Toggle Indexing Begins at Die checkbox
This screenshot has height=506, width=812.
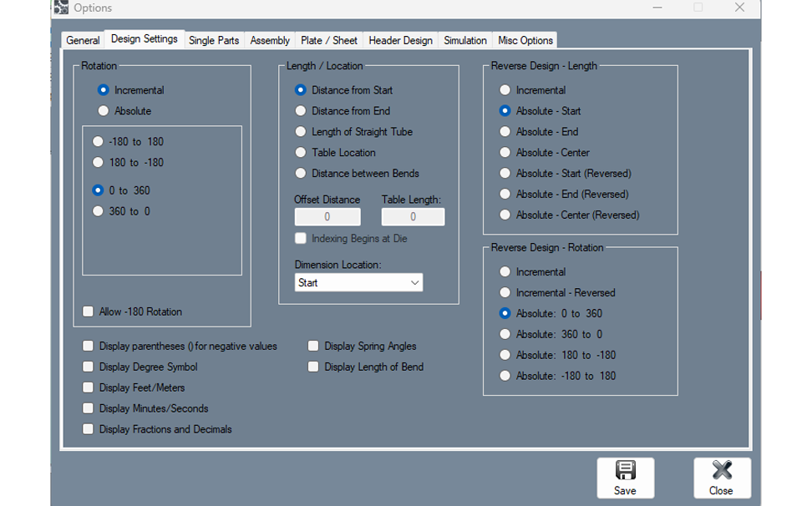351,239
